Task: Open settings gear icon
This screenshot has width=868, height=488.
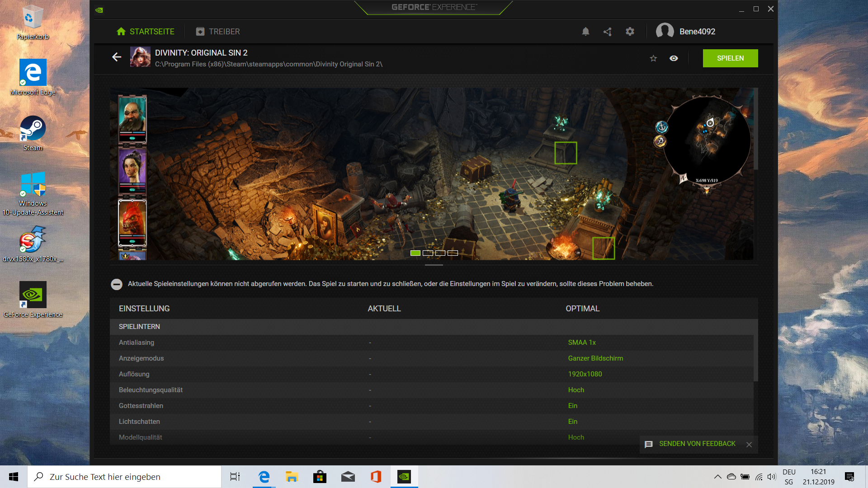Action: pyautogui.click(x=630, y=32)
